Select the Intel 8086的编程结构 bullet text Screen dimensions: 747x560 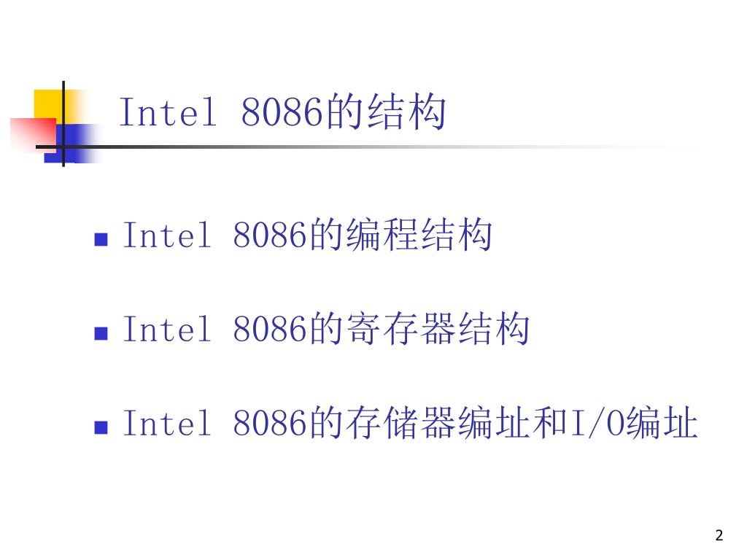coord(308,235)
